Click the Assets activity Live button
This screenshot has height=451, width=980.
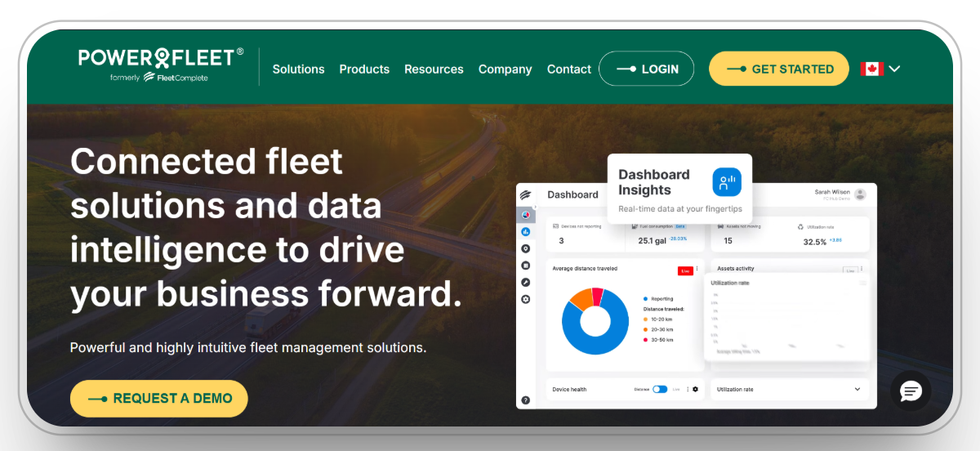coord(849,270)
